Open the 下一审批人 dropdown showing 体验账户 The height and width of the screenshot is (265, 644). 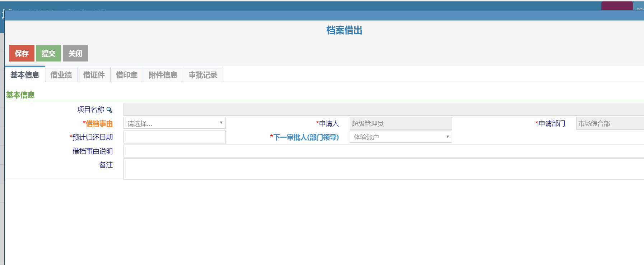tap(401, 137)
